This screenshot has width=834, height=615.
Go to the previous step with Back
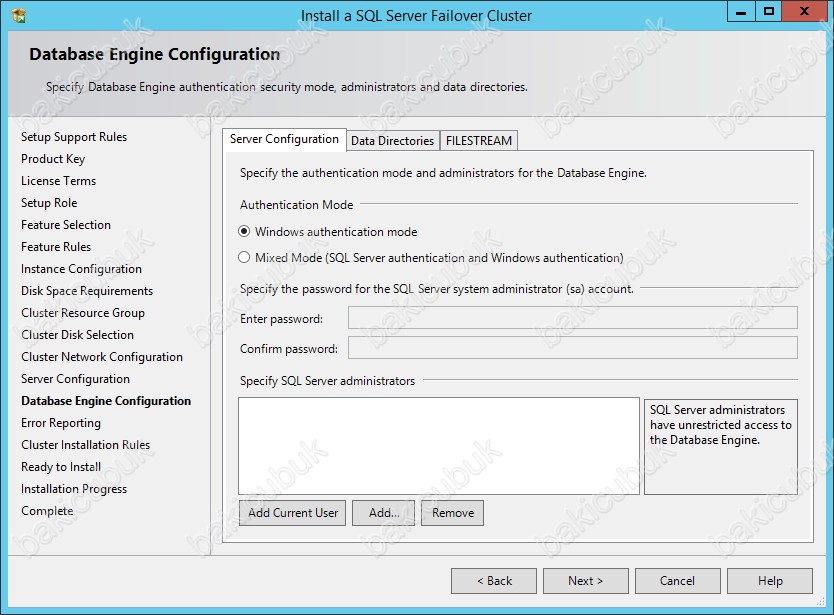tap(494, 581)
